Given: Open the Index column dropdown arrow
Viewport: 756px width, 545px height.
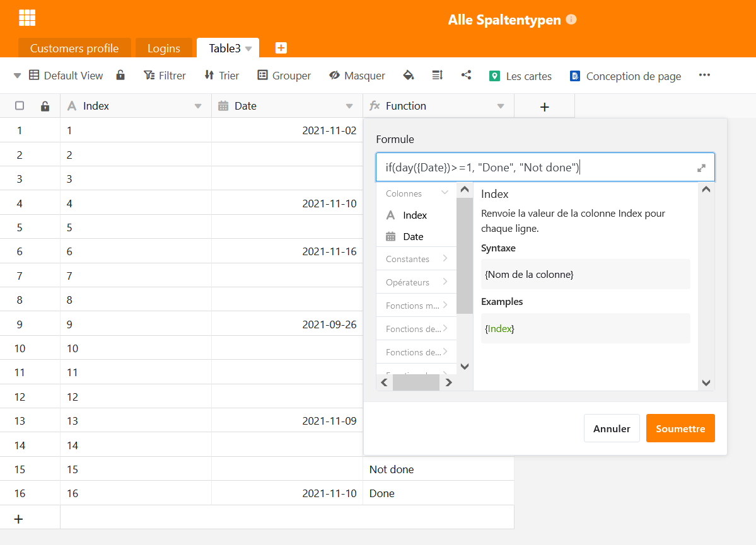Looking at the screenshot, I should point(198,106).
